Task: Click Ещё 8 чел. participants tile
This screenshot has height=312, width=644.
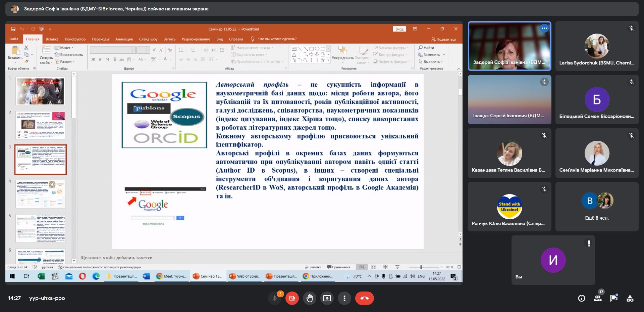Action: coord(597,207)
